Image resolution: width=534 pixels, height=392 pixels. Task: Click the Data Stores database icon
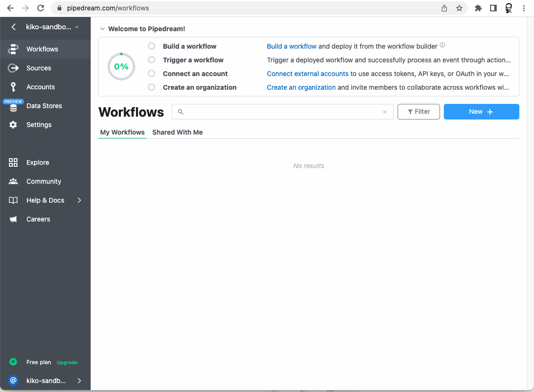point(13,108)
